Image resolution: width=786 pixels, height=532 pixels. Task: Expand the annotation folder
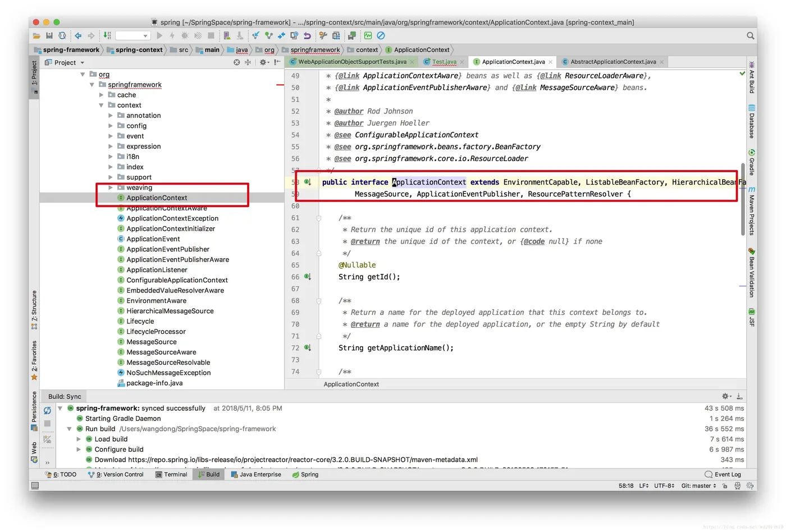(111, 116)
